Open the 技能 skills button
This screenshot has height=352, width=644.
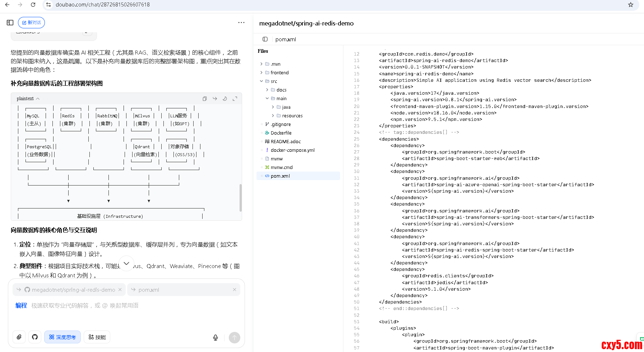tap(97, 337)
